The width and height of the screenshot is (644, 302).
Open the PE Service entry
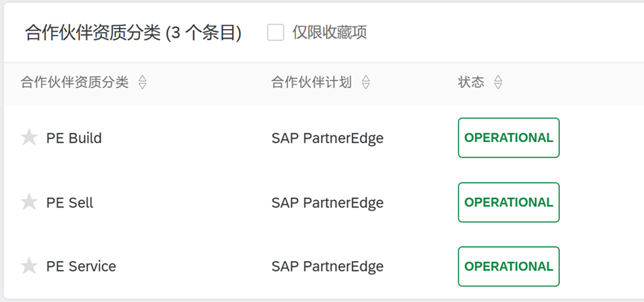(81, 267)
